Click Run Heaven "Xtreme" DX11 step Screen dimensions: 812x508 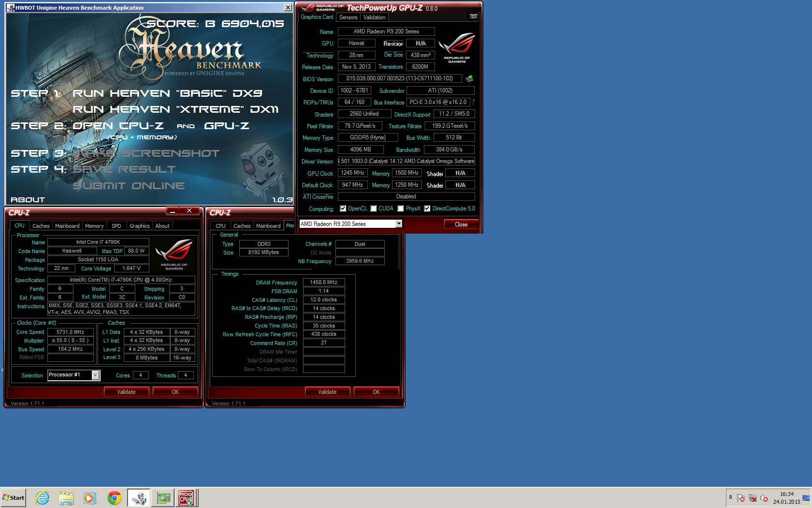pos(175,109)
